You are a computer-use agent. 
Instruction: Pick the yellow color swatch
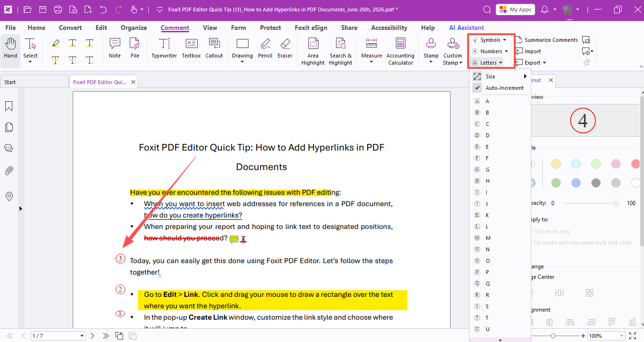556,164
